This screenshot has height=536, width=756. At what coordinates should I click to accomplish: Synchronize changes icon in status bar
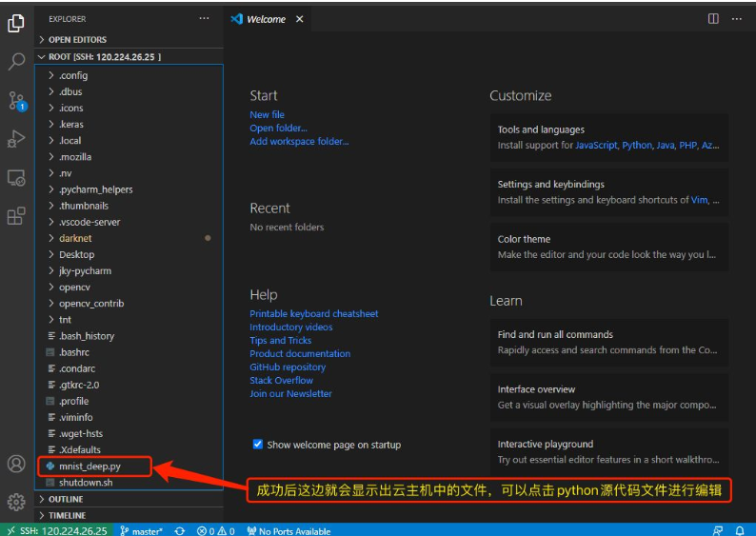tap(180, 530)
